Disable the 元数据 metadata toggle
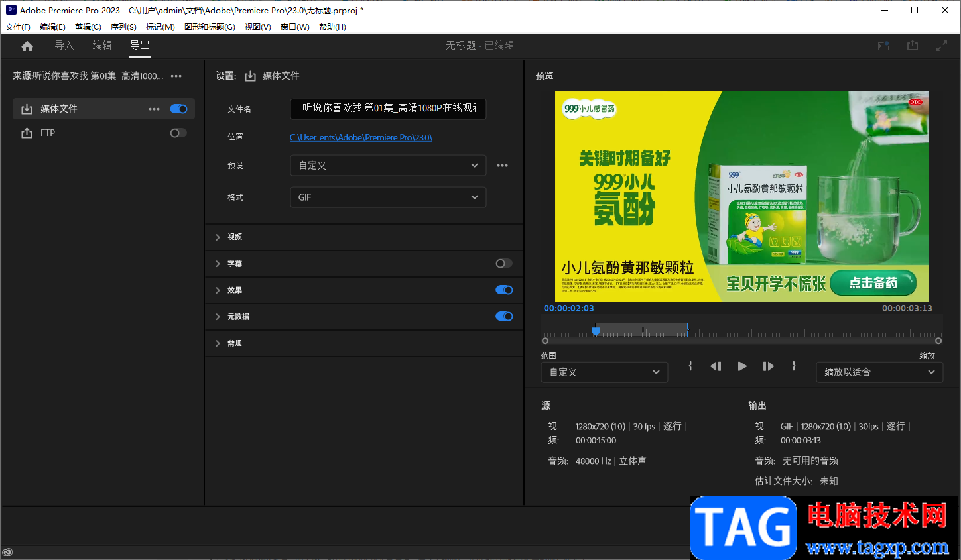This screenshot has width=961, height=560. click(x=504, y=316)
